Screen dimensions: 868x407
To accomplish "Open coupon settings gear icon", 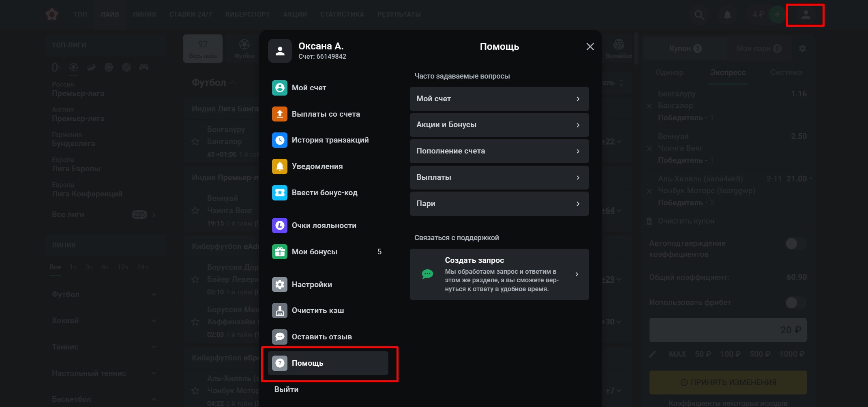I will pyautogui.click(x=802, y=49).
